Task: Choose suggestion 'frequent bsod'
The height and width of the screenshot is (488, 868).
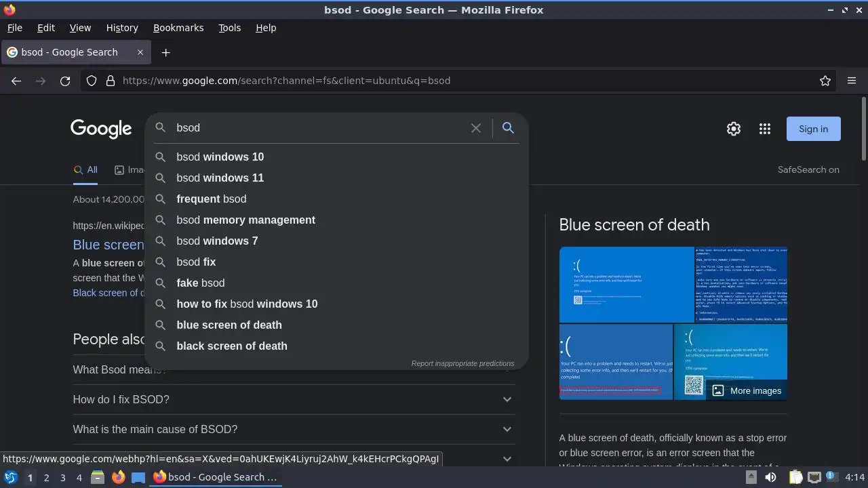Action: pyautogui.click(x=336, y=199)
